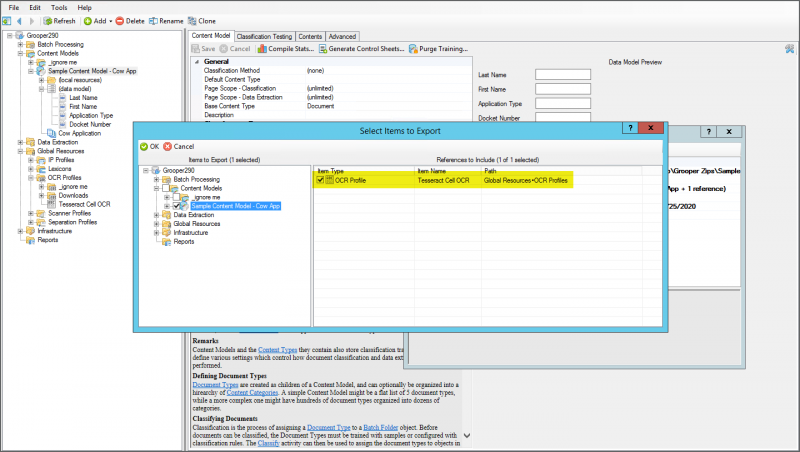The height and width of the screenshot is (452, 800).
Task: Click the green Add icon
Action: (89, 20)
